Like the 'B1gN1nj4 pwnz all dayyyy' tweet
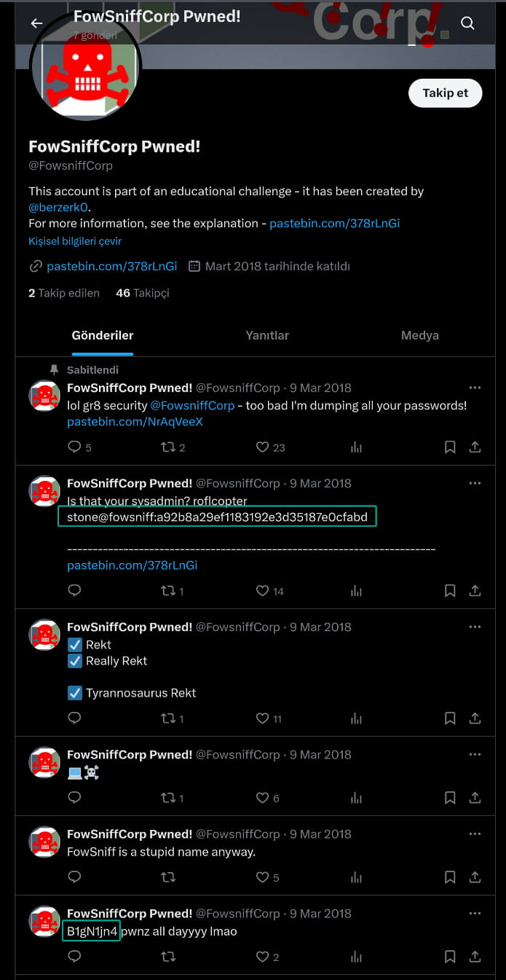This screenshot has width=506, height=980. pyautogui.click(x=263, y=957)
